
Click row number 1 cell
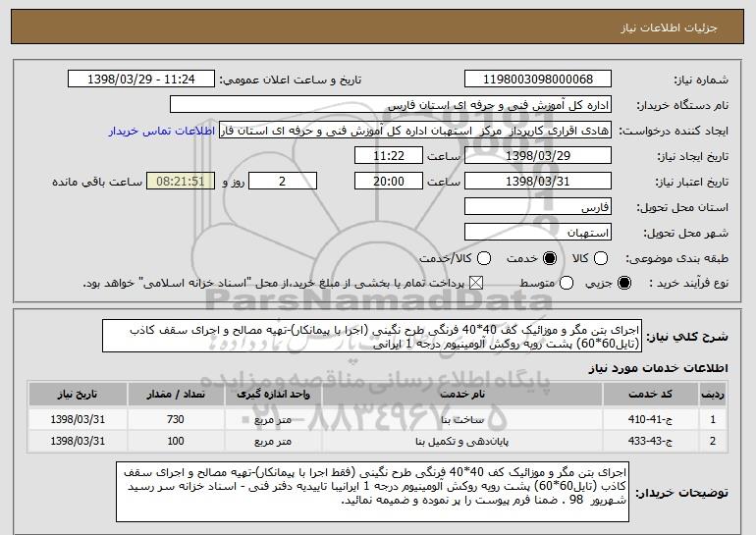pyautogui.click(x=713, y=419)
